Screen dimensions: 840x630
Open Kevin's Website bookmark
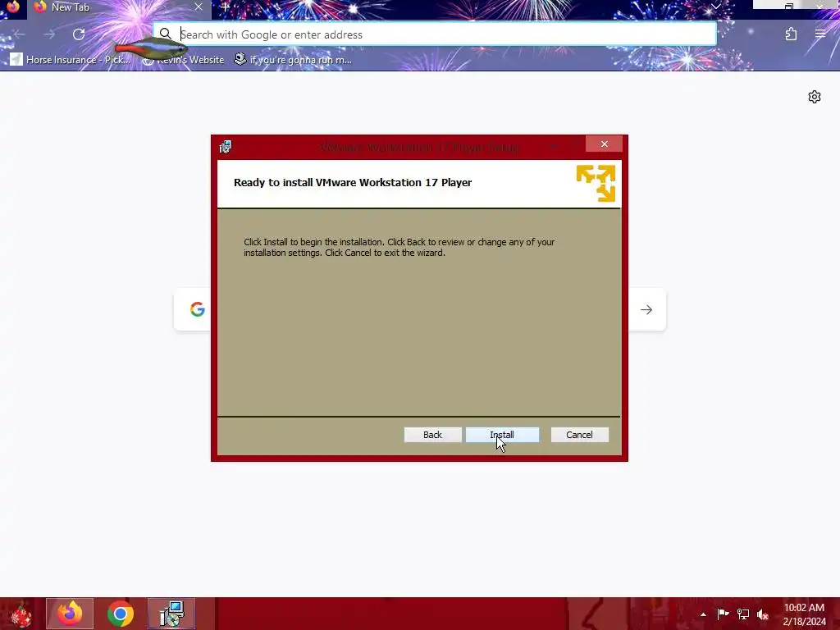(183, 59)
